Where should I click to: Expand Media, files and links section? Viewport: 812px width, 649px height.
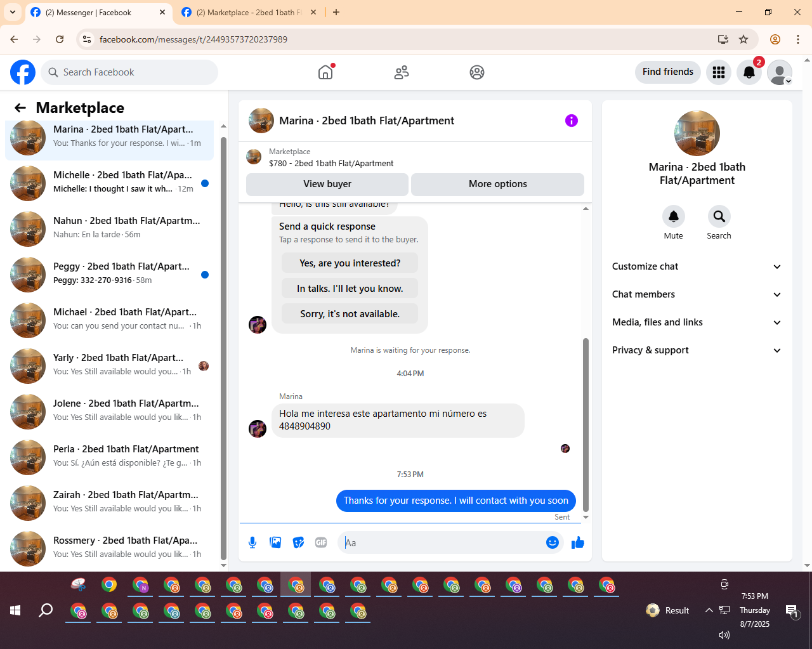tap(697, 322)
